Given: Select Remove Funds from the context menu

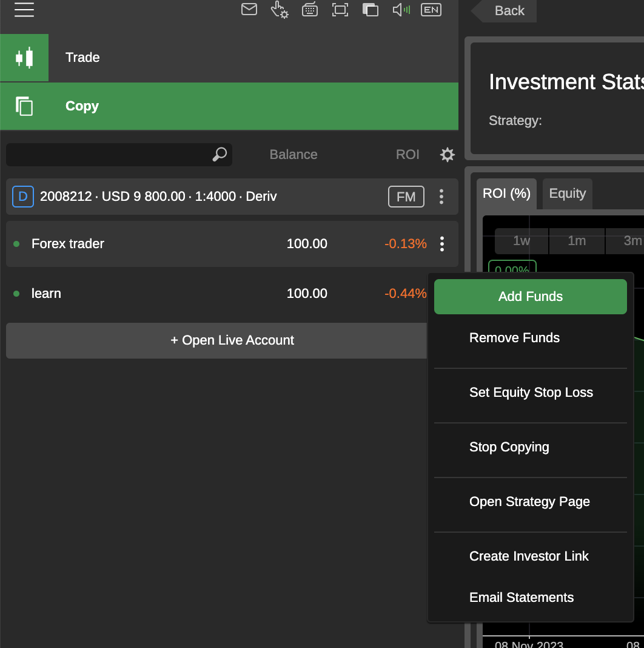Looking at the screenshot, I should 514,337.
